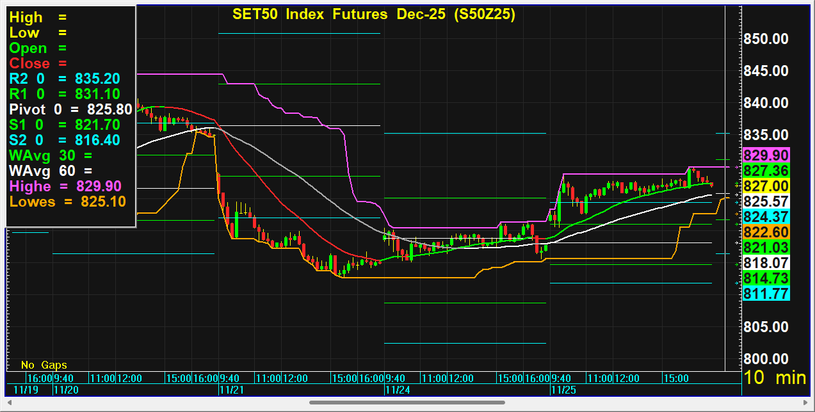The width and height of the screenshot is (815, 412).
Task: Select the R2 0 = 835.20 legend entry
Action: tap(64, 78)
